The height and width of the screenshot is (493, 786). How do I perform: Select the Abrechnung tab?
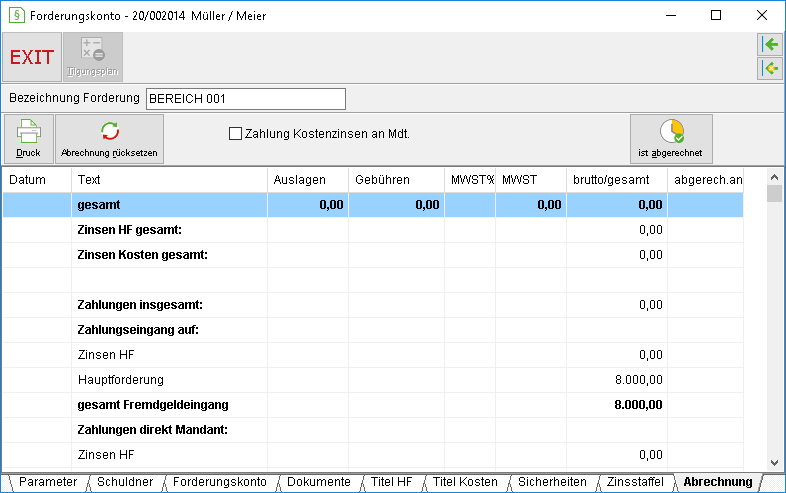click(718, 482)
